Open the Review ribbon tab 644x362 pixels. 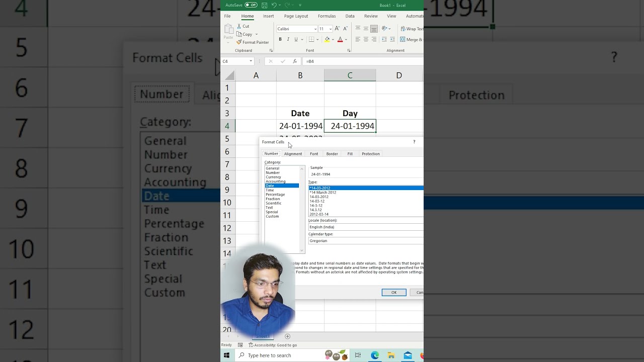click(371, 16)
